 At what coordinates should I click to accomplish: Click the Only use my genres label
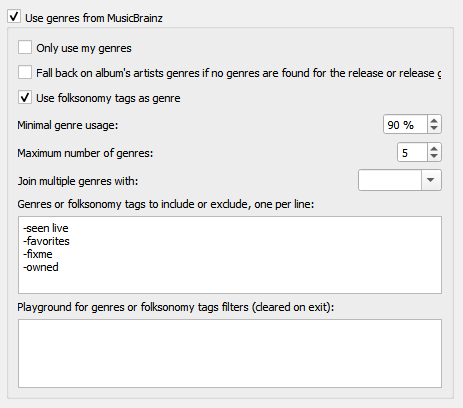(x=84, y=48)
